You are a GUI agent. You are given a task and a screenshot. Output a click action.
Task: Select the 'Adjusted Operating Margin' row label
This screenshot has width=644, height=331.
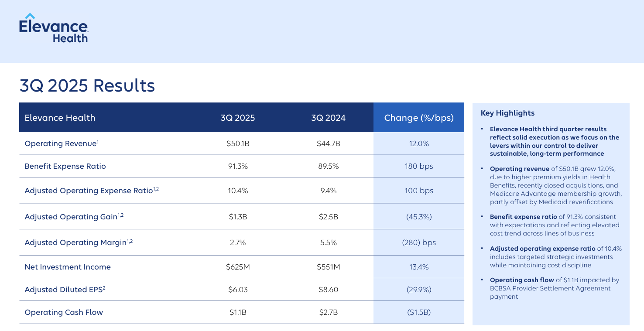point(79,242)
